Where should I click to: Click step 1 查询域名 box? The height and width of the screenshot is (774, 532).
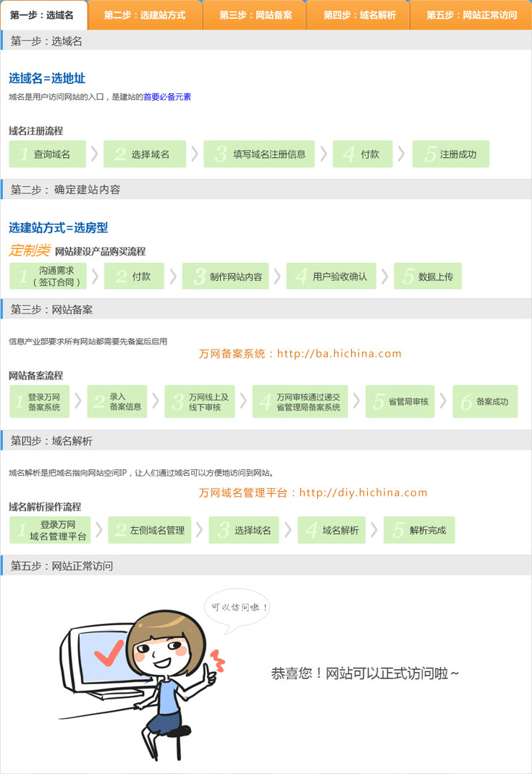tap(47, 154)
